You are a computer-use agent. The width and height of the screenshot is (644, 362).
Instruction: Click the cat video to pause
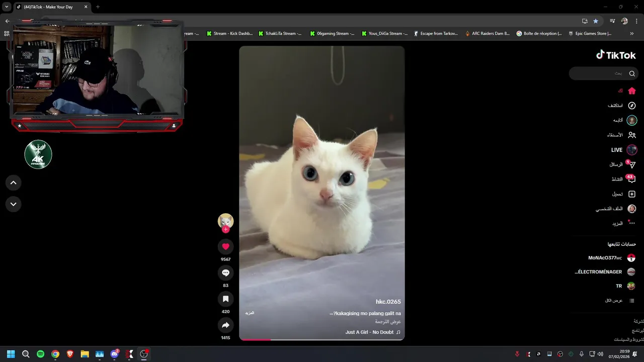[322, 193]
